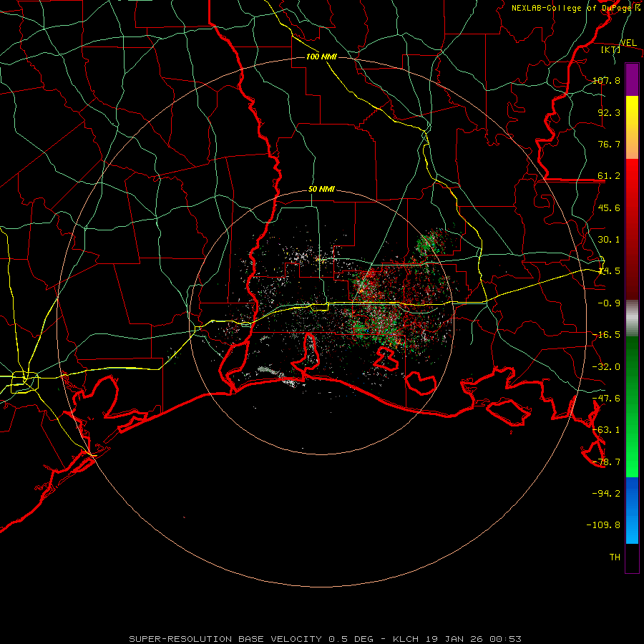Click the -32.0 value on velocity scale
Viewport: 644px width, 644px height.
pos(606,366)
